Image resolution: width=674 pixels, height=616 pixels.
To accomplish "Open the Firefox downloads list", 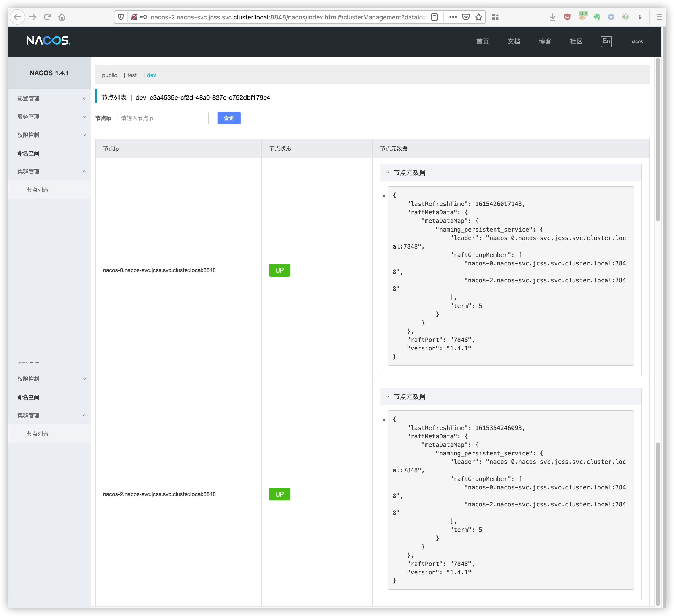I will (x=552, y=17).
